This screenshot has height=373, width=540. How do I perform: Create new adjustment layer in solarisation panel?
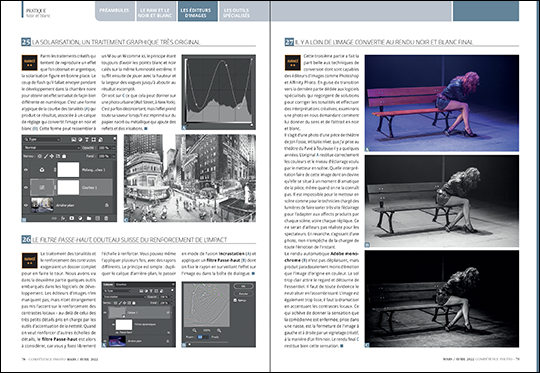point(80,218)
